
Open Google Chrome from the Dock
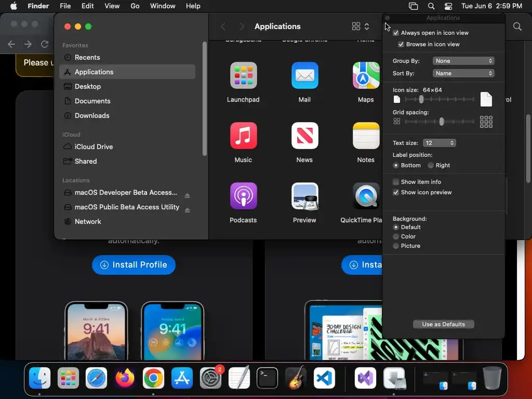point(153,378)
